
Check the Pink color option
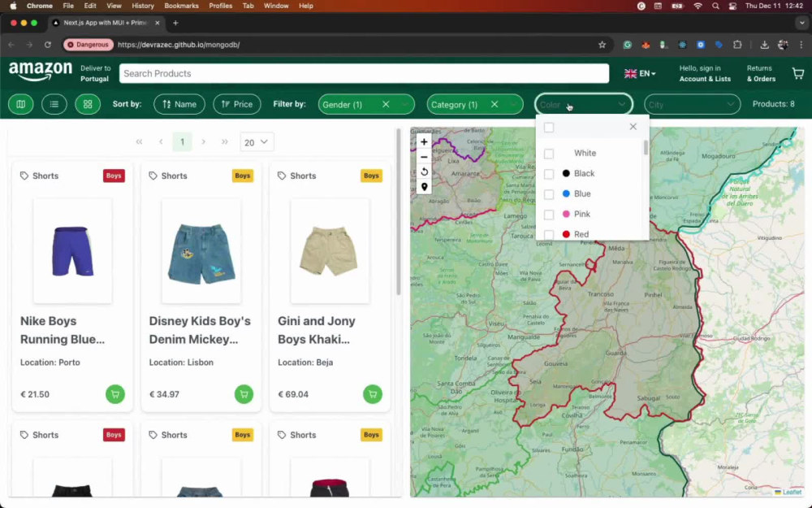[549, 214]
